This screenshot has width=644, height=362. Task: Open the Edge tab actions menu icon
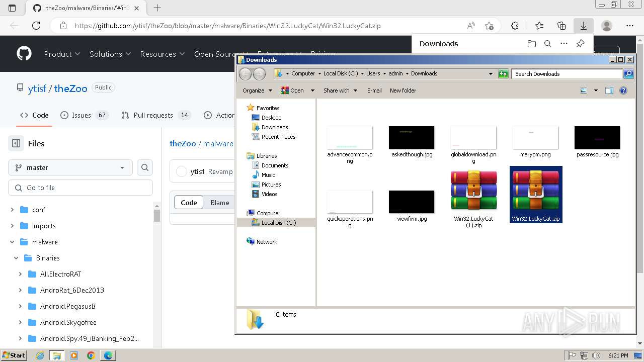(13, 8)
